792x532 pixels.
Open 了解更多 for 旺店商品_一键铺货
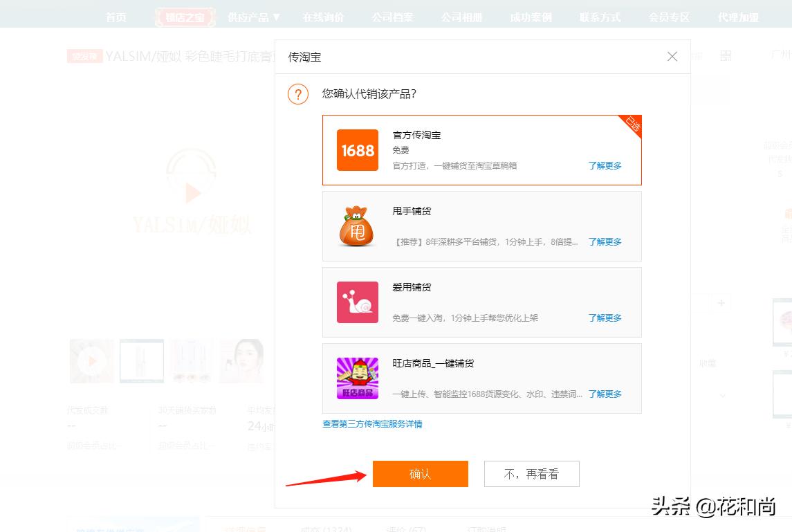tap(605, 394)
